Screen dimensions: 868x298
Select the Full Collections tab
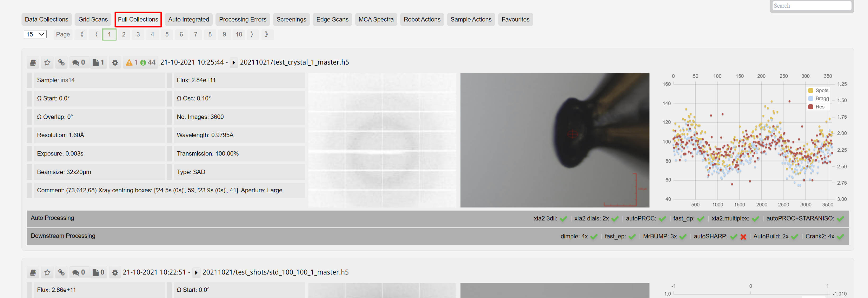click(138, 20)
